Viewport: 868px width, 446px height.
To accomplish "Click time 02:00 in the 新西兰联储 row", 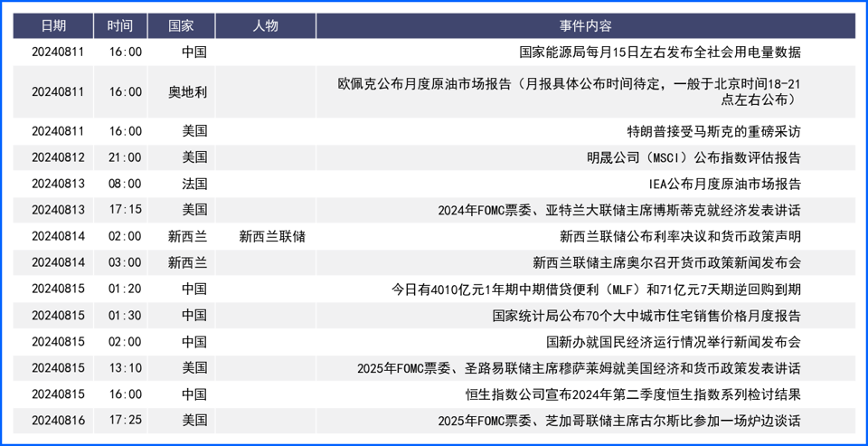I will [x=125, y=237].
